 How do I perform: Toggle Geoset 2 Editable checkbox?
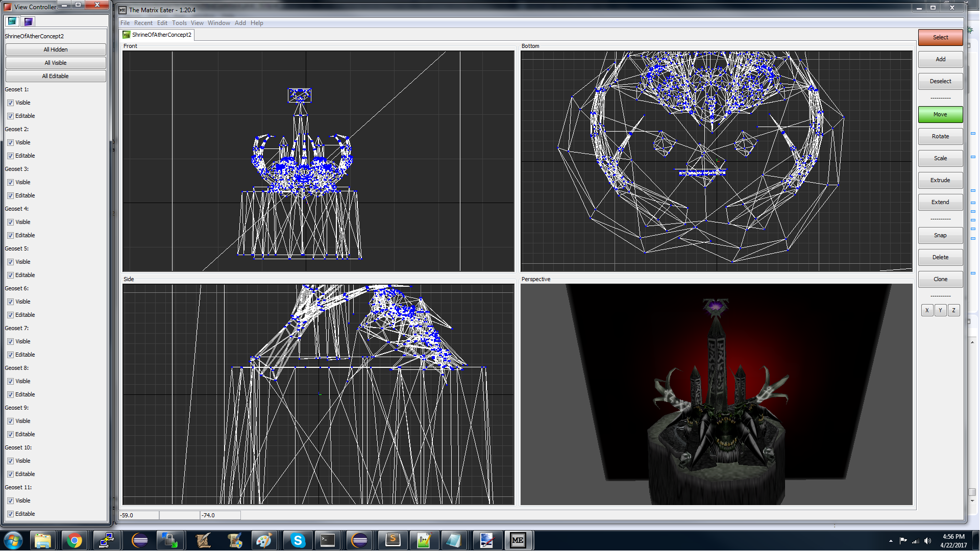click(10, 156)
